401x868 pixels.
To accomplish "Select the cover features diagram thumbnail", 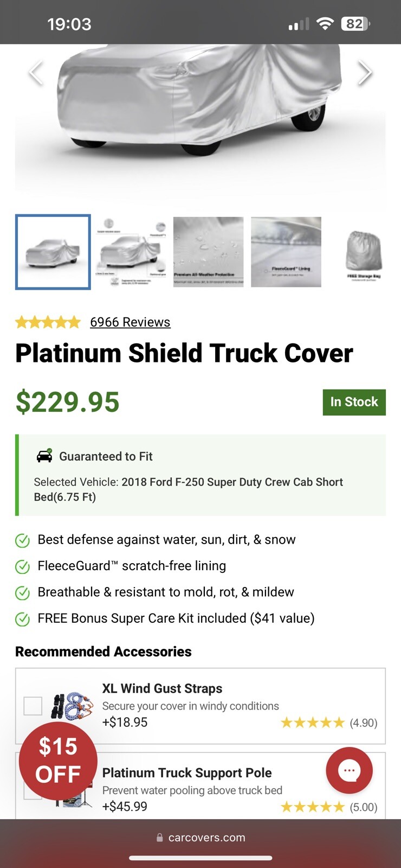I will [x=131, y=252].
